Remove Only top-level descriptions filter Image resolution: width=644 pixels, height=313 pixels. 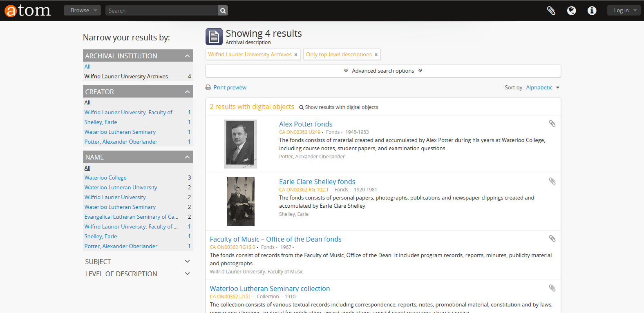pos(376,55)
